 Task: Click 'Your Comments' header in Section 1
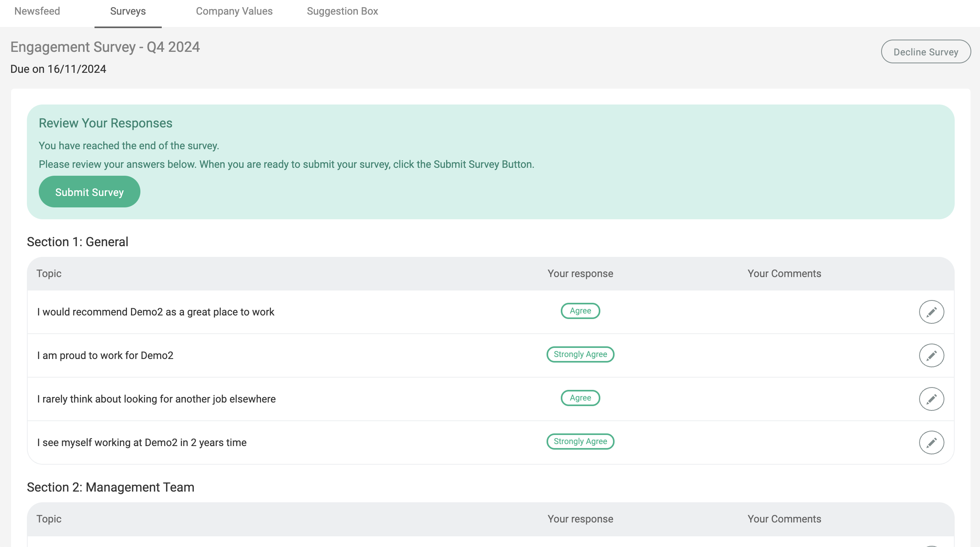tap(784, 273)
